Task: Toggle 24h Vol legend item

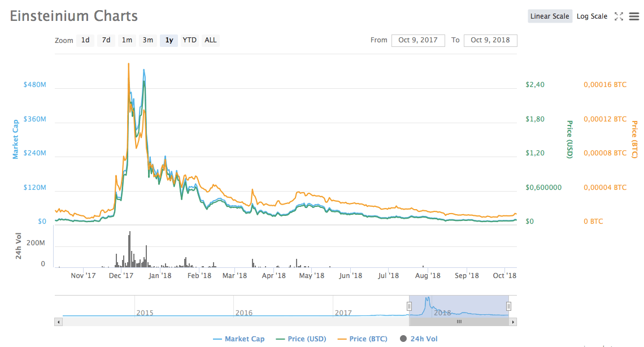Action: pos(419,339)
